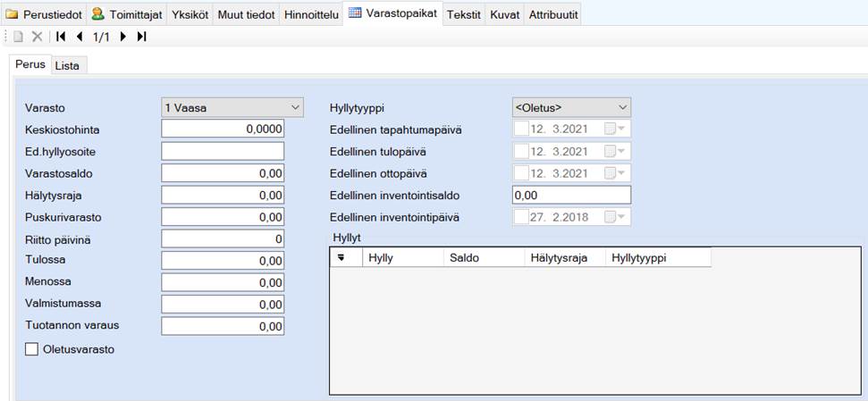
Task: Click the Keskiostohinta input field
Action: (x=223, y=129)
